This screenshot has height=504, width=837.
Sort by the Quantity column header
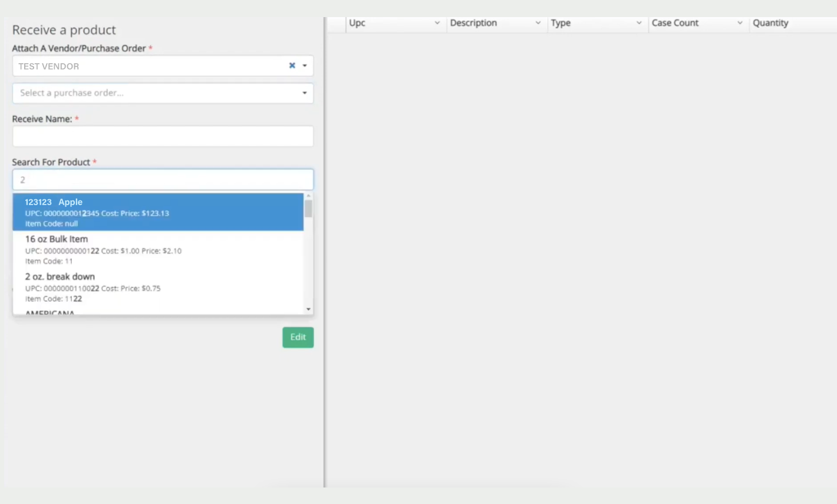click(x=770, y=23)
